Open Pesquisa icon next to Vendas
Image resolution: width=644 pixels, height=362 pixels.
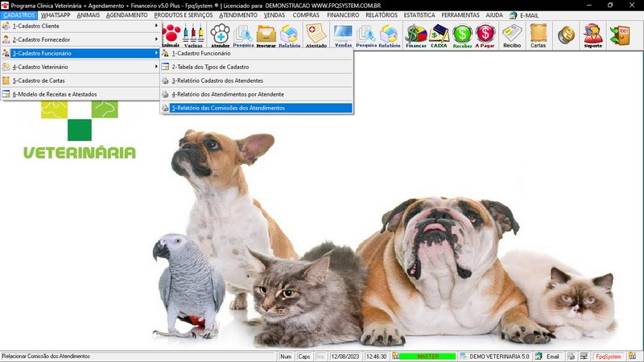tap(366, 35)
